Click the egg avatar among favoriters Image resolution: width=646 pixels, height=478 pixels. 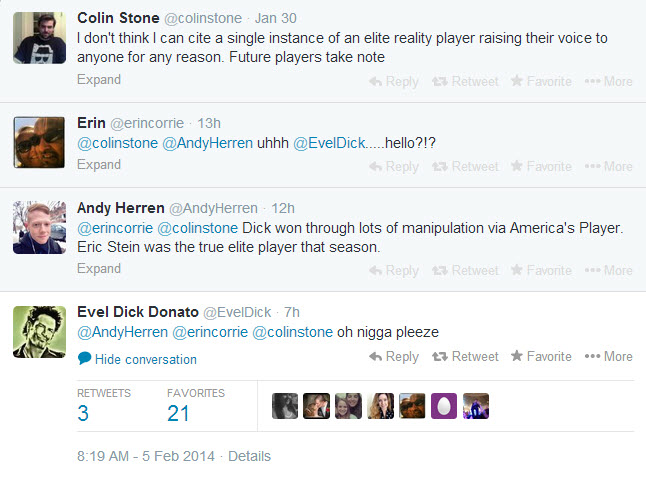click(x=443, y=405)
